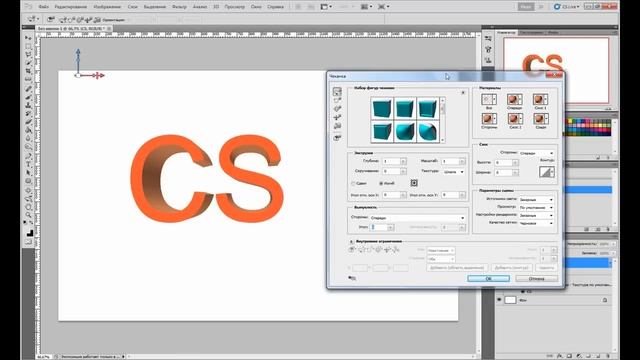Select the mesh slide tool in the dialog
This screenshot has height=360, width=640.
click(337, 118)
